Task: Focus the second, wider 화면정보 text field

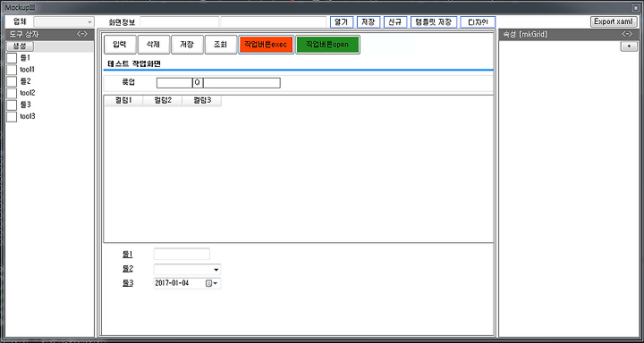Action: 274,22
